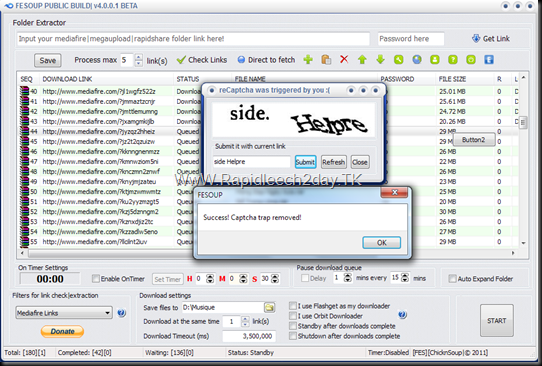Click OK in the FESOUP success dialog
This screenshot has height=366, width=542.
click(382, 243)
